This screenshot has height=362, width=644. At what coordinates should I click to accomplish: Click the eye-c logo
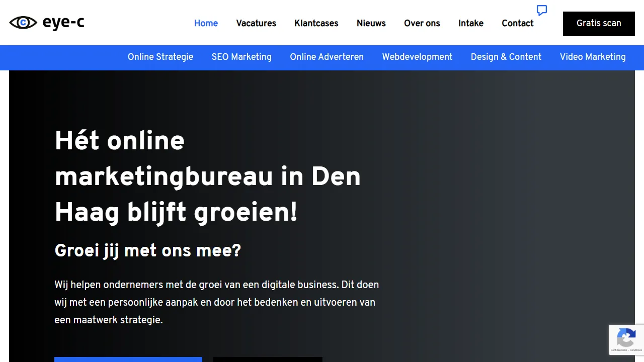pos(46,23)
